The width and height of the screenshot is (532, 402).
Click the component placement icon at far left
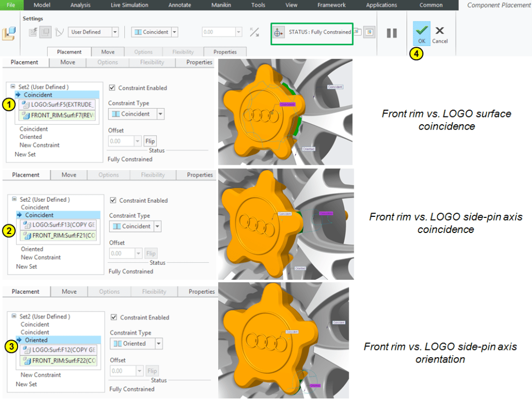(x=9, y=33)
